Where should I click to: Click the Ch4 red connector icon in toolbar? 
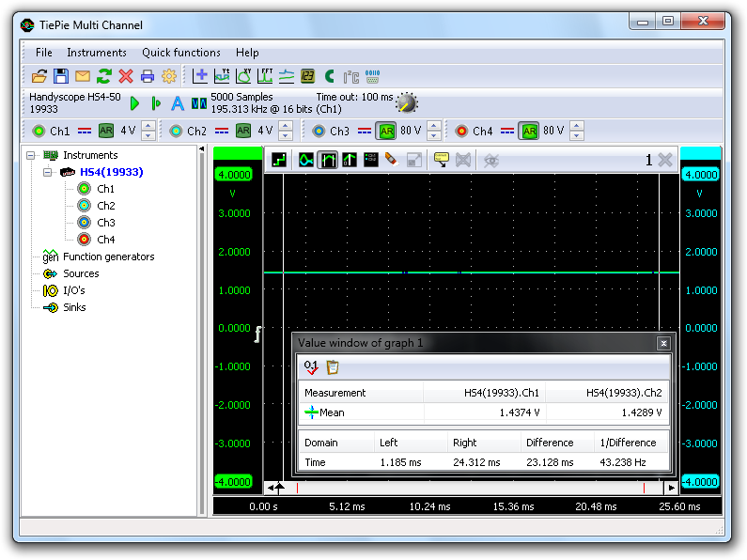pos(461,131)
